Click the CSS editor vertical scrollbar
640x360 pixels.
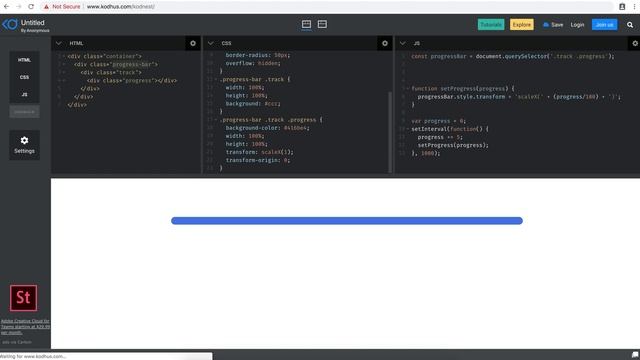coord(390,131)
